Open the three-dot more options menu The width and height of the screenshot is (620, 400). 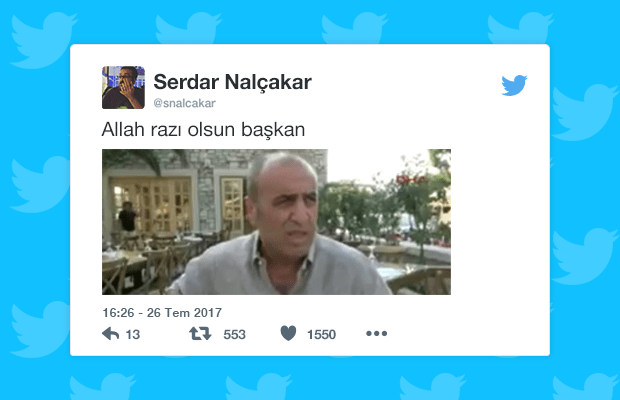coord(376,334)
